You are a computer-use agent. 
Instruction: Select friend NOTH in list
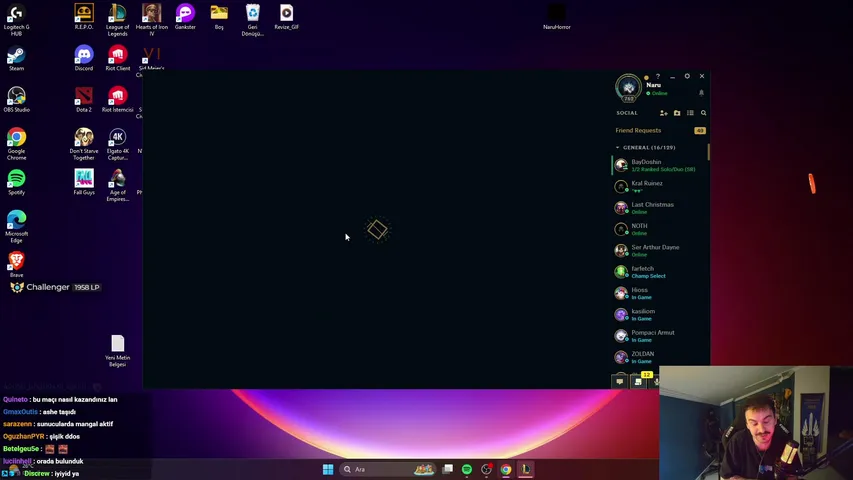[659, 229]
